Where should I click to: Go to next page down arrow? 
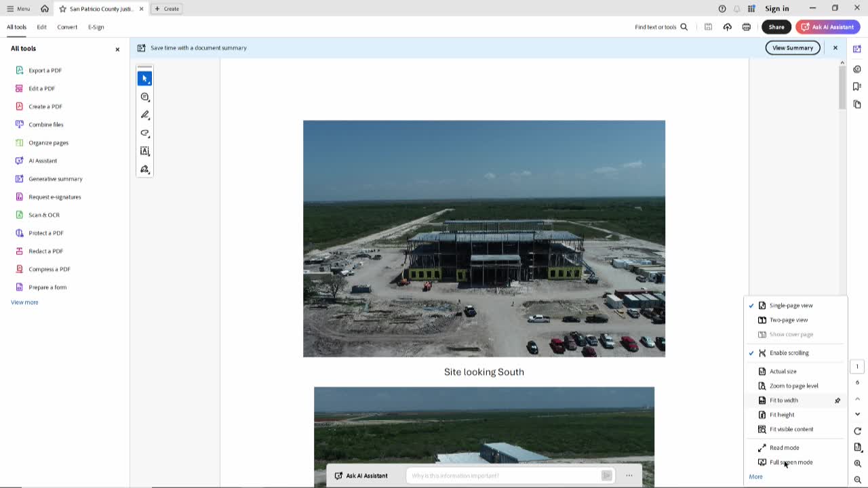(x=857, y=414)
